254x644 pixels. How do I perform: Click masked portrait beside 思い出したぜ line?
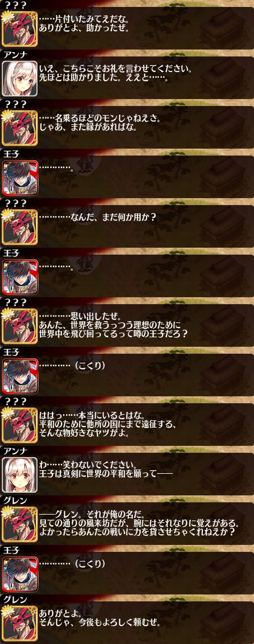coord(20,326)
